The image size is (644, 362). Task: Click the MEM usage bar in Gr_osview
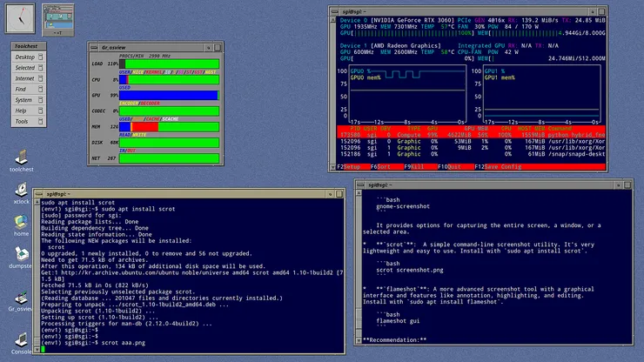169,127
